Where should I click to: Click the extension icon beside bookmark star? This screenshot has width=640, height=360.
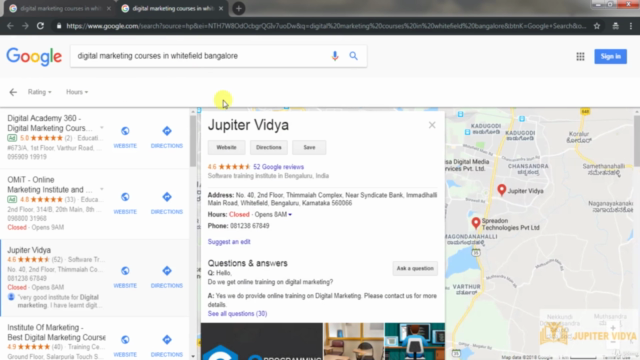[x=616, y=26]
